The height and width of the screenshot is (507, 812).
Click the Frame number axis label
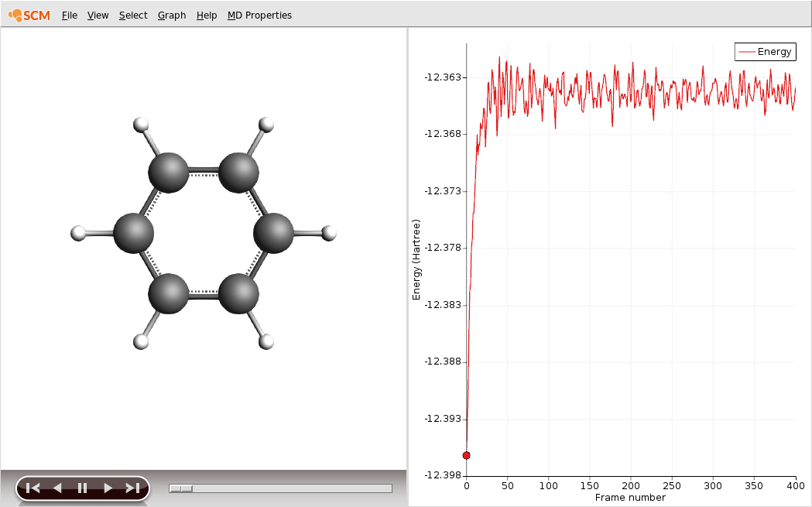coord(630,498)
